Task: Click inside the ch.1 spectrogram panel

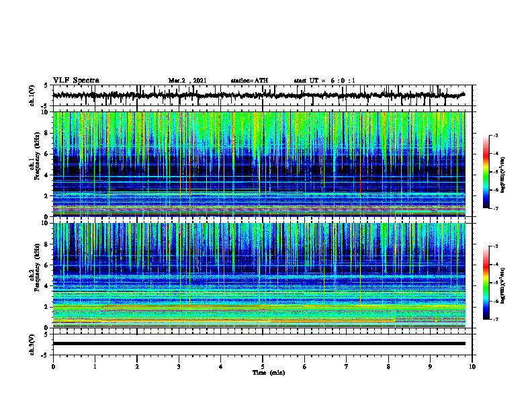Action: (x=259, y=164)
